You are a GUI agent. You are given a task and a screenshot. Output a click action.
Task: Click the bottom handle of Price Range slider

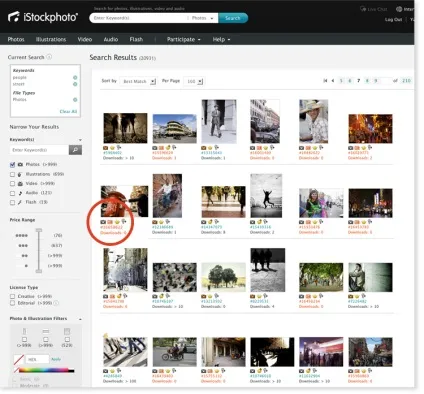click(39, 271)
